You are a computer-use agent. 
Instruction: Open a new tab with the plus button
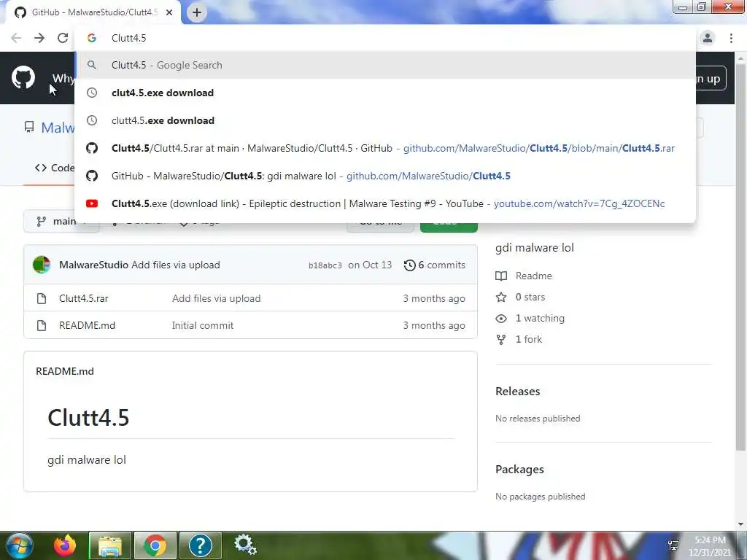pos(197,12)
